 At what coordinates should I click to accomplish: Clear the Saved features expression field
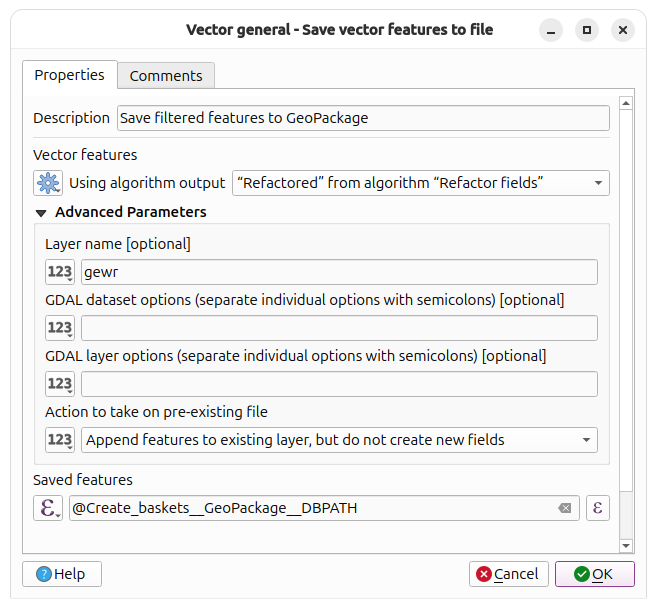click(565, 508)
